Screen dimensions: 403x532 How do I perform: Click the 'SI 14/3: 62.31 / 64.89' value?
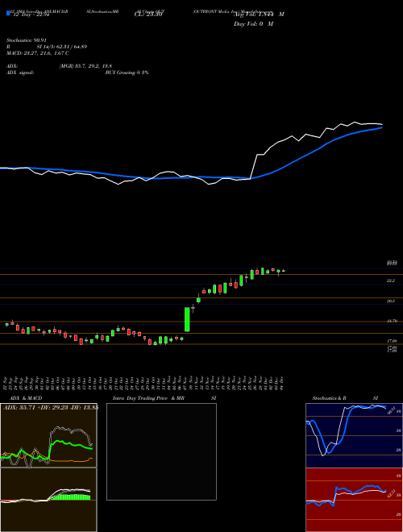point(62,47)
